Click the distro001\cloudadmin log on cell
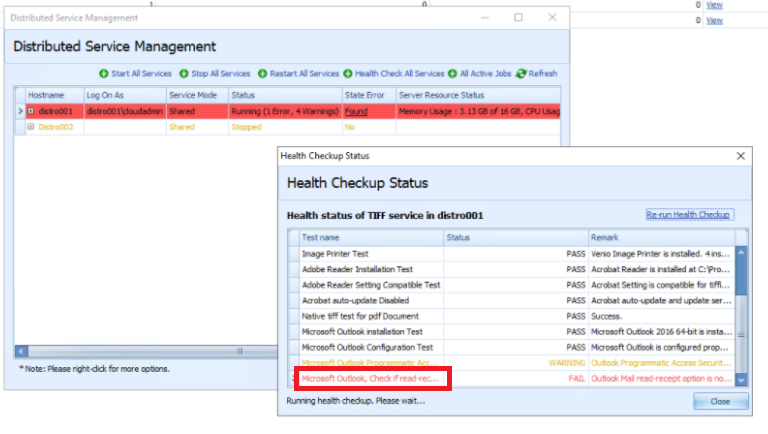768x434 pixels. (124, 111)
